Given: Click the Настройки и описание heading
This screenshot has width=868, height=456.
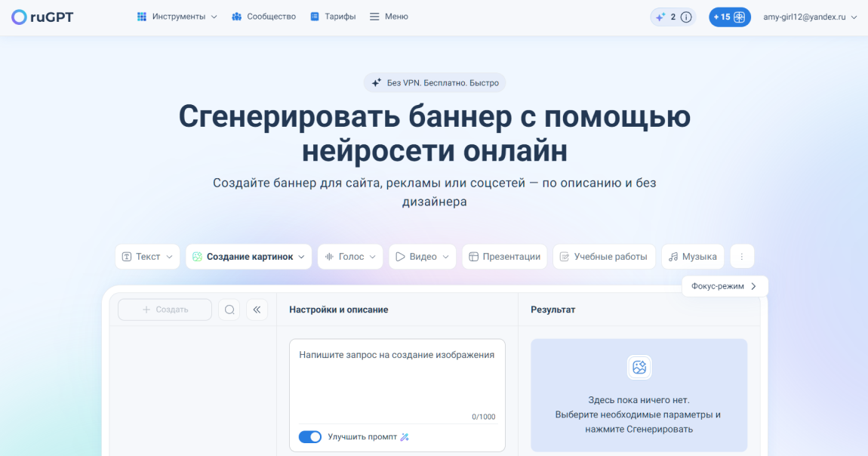Looking at the screenshot, I should coord(338,310).
